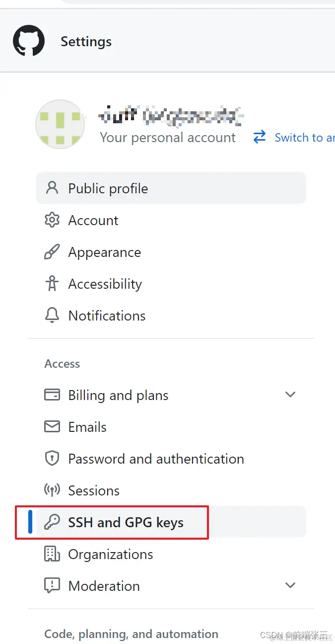Click the gear icon next to Account

point(52,220)
